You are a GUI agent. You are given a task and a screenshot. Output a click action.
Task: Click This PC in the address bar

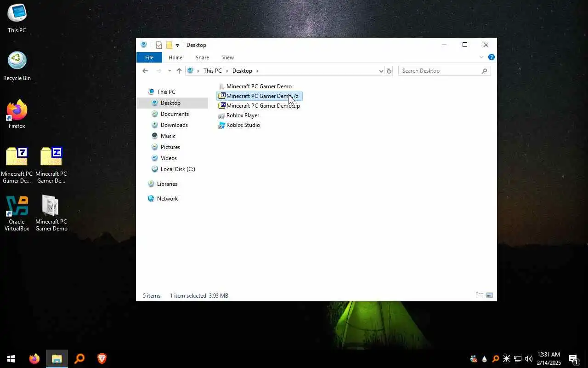coord(212,71)
